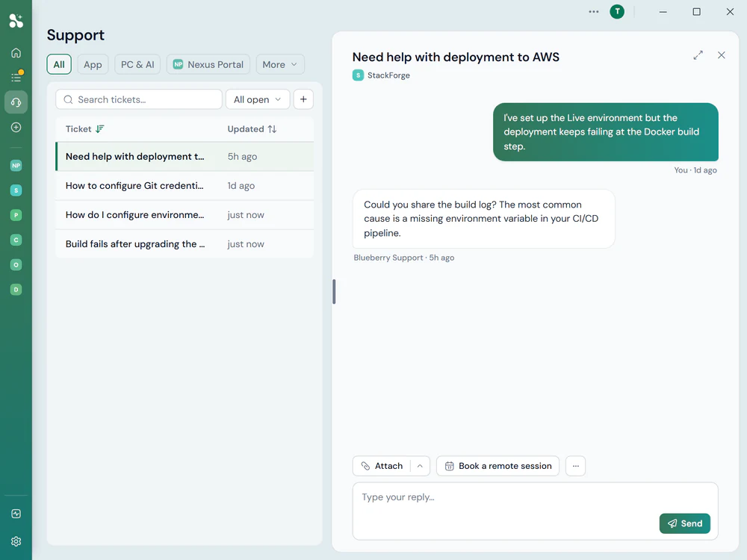747x560 pixels.
Task: Close the ticket conversation panel
Action: [x=722, y=55]
